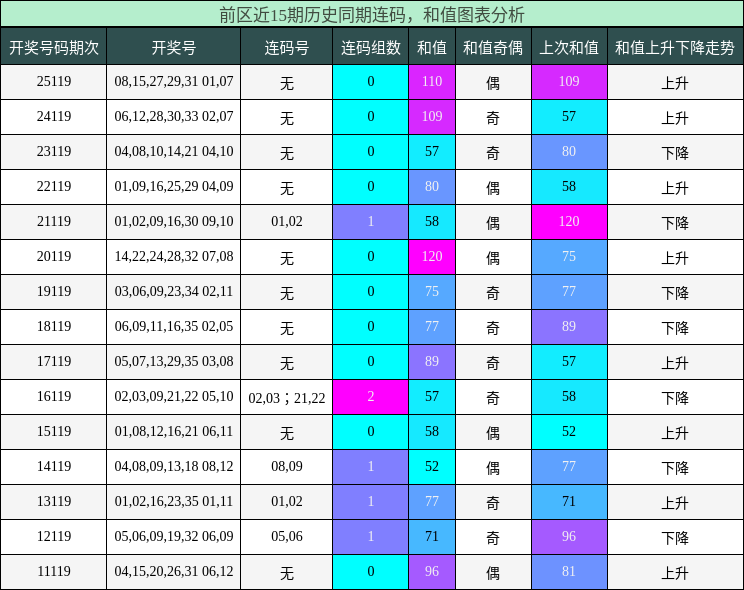Select the 连码号 column header

point(287,47)
